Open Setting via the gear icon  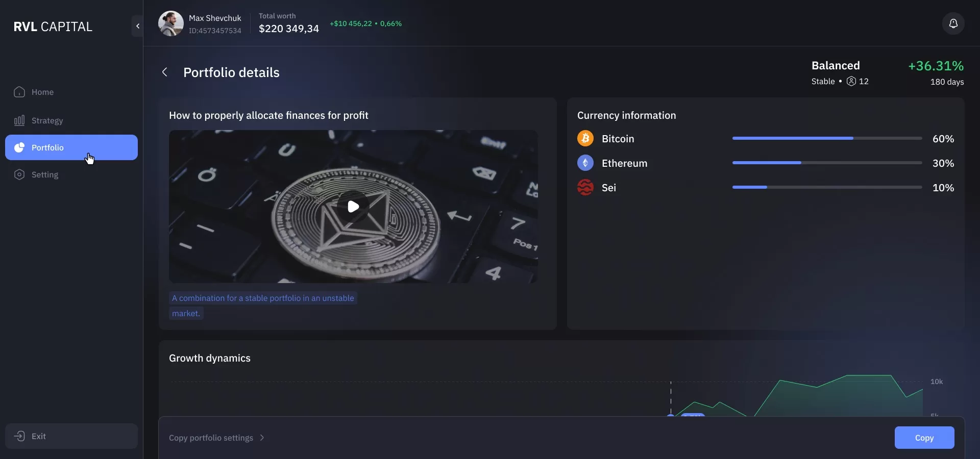[x=19, y=175]
